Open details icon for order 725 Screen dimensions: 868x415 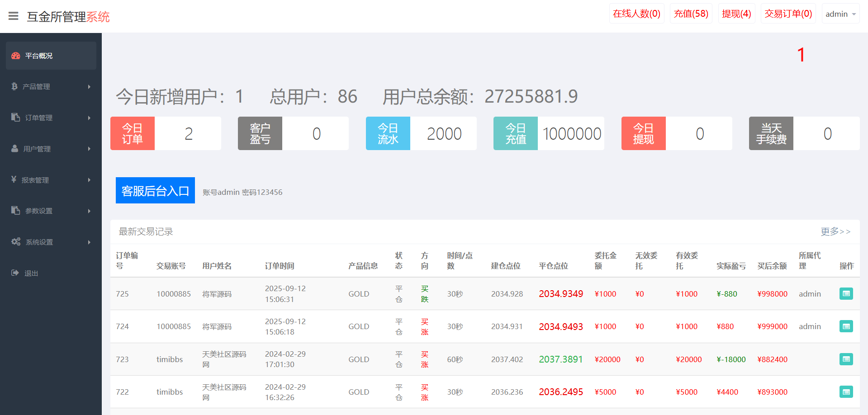pos(846,294)
